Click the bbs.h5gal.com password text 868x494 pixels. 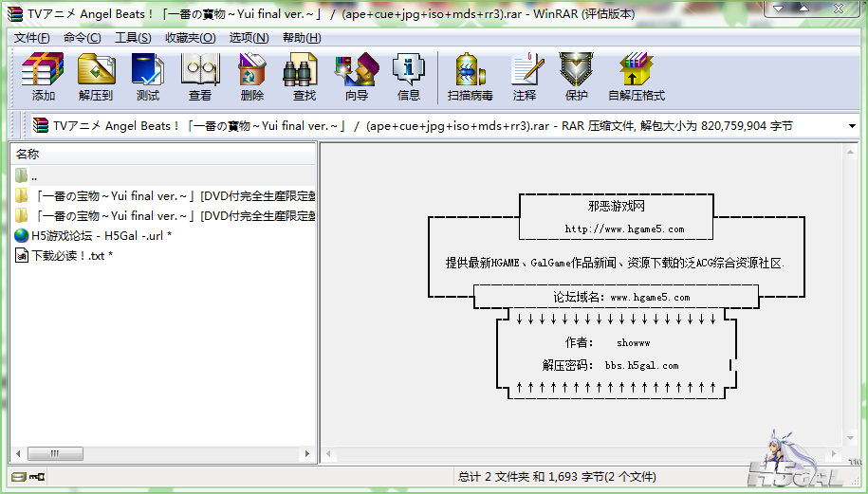(x=641, y=365)
